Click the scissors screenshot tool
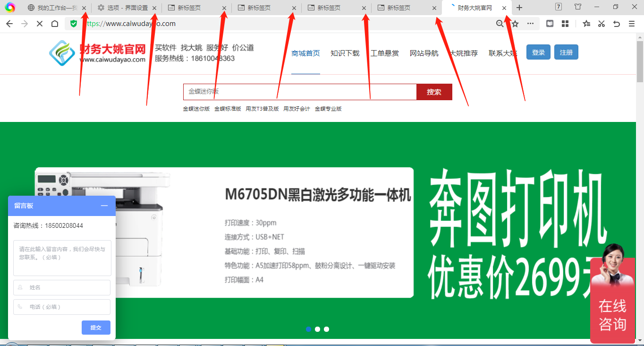644x346 pixels. (602, 24)
